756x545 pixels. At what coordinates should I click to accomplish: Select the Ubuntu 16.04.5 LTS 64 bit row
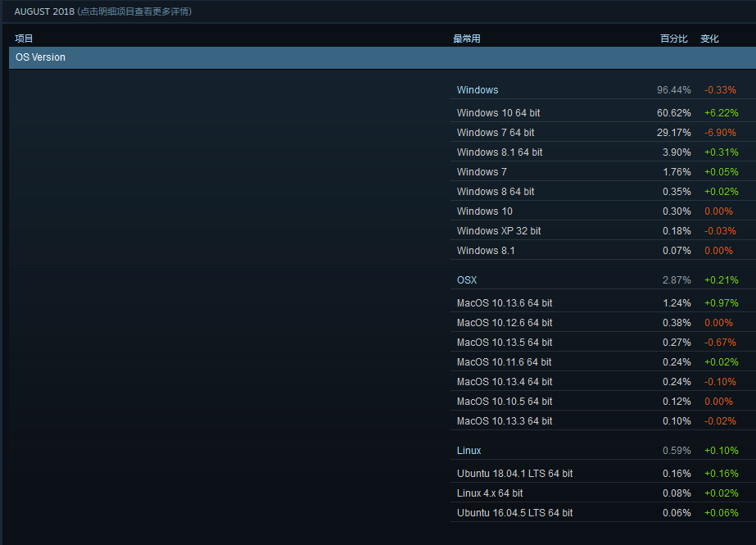[514, 513]
